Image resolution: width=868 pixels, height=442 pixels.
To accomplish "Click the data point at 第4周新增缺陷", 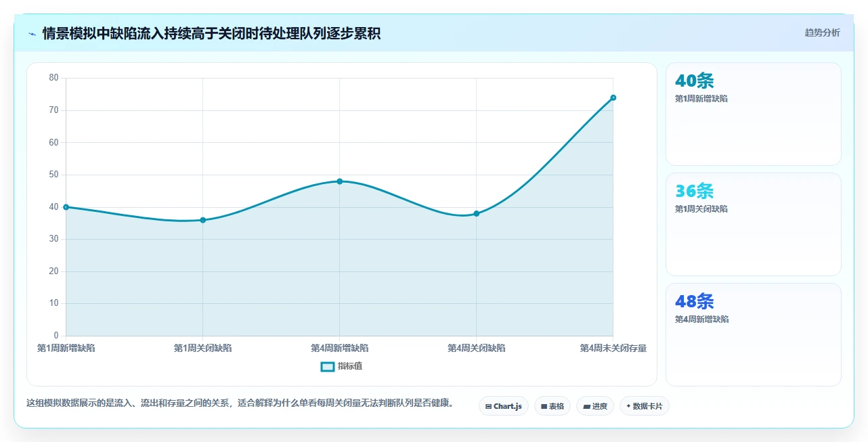I will coord(339,181).
